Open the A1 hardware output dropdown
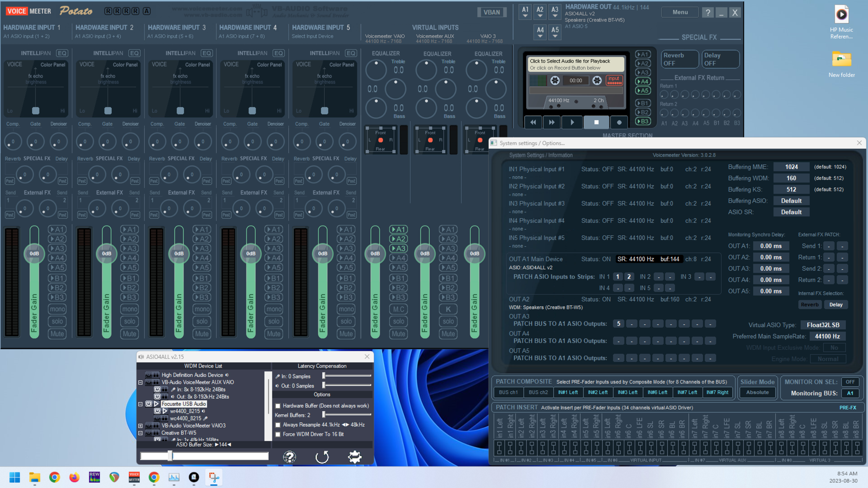The image size is (868, 488). [525, 12]
